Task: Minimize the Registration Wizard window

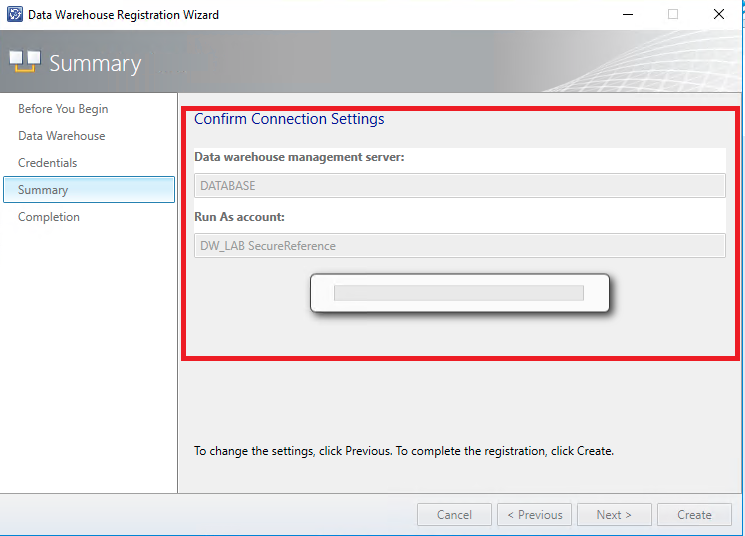Action: pos(627,15)
